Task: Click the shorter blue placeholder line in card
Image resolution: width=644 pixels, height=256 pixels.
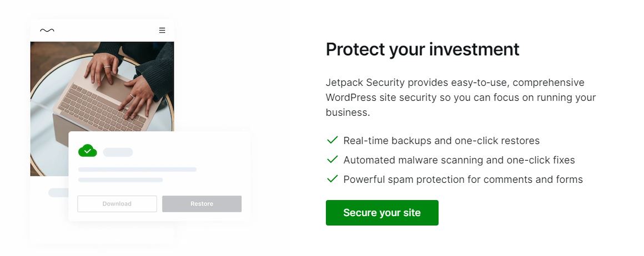Action: pyautogui.click(x=120, y=180)
